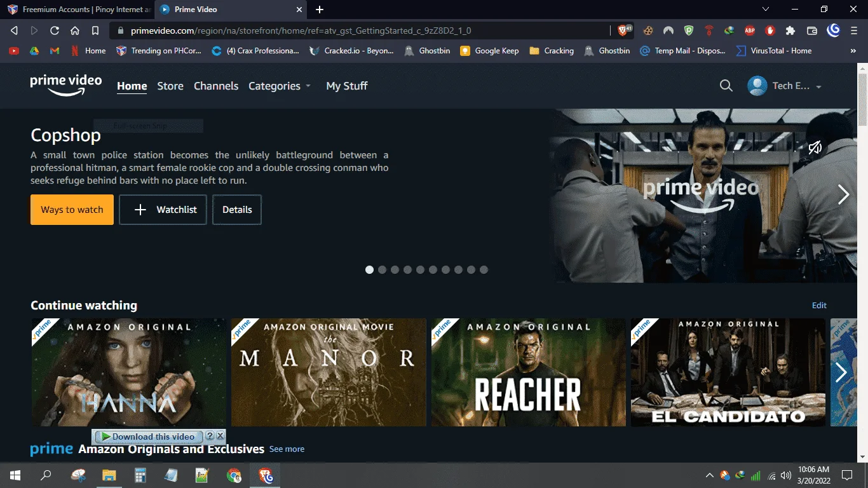Screen dimensions: 868x488
Task: Open the Gmail bookmark
Action: pos(55,51)
